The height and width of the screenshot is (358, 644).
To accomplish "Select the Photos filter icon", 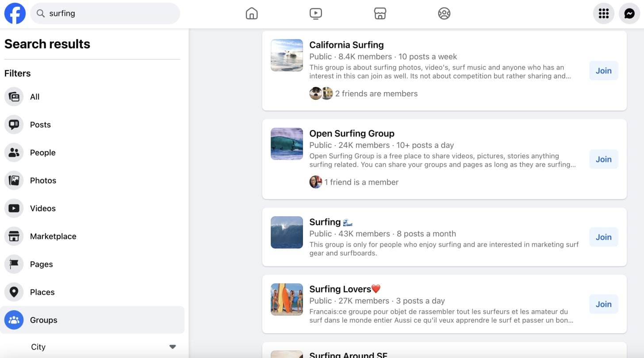I will coord(14,181).
